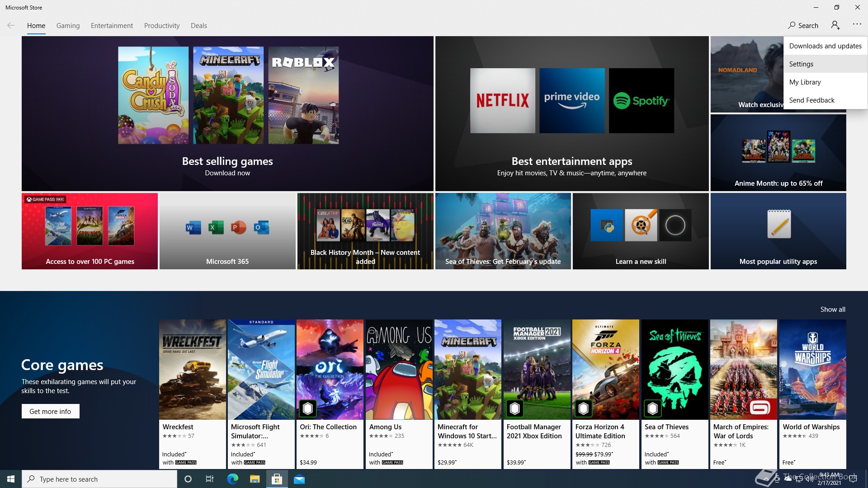Open the Ori: The Collection game card
This screenshot has width=868, height=488.
[x=330, y=394]
